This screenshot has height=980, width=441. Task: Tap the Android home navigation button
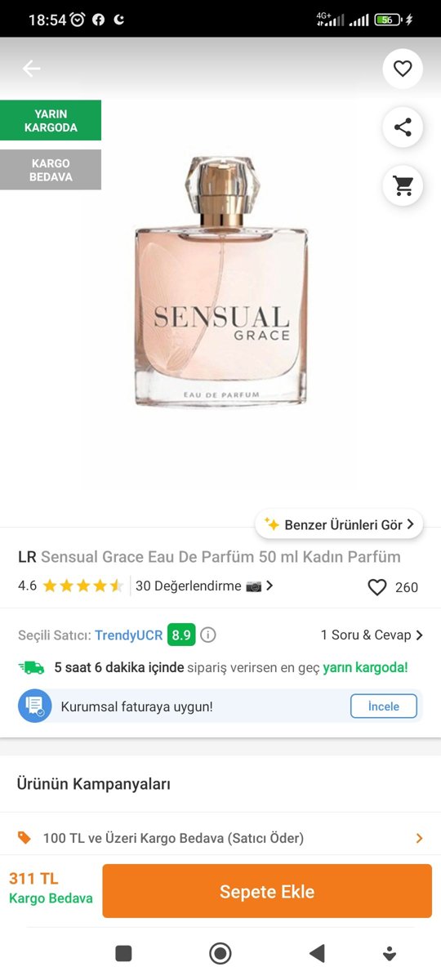click(x=220, y=953)
